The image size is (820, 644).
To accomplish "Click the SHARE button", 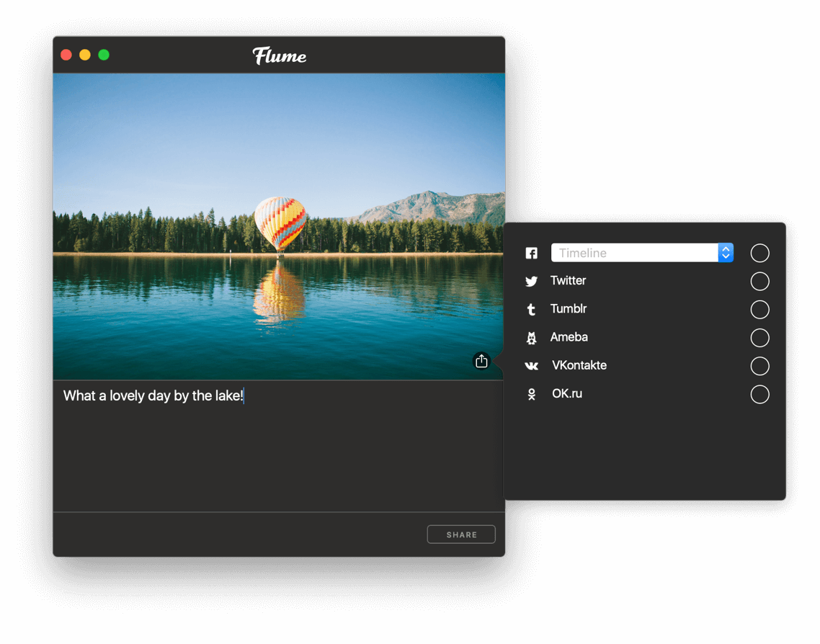I will pos(461,535).
